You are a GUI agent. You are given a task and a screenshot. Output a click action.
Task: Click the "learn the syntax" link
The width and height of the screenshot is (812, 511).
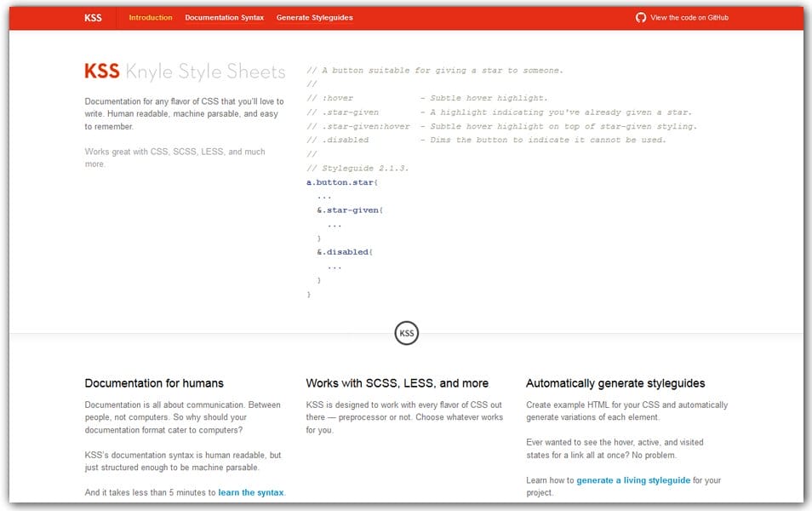pos(250,492)
